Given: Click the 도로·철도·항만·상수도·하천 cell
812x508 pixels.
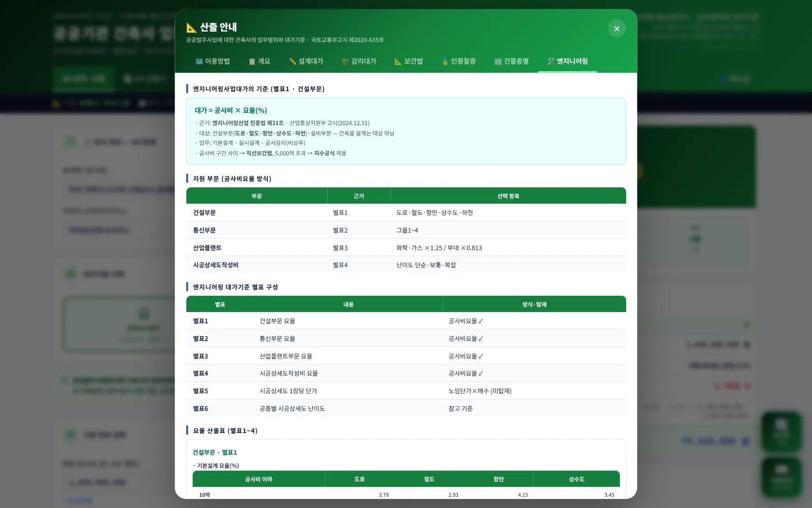Looking at the screenshot, I should (x=434, y=213).
